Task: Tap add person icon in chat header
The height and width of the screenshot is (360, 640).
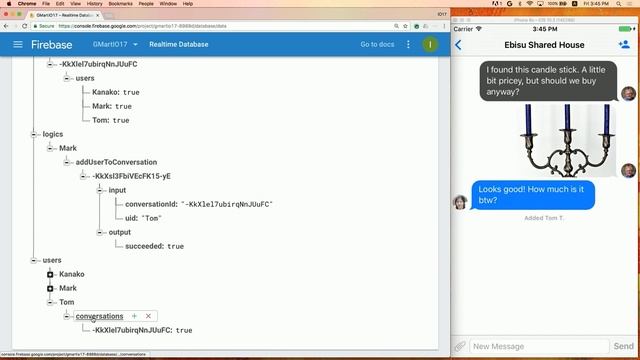Action: 624,44
